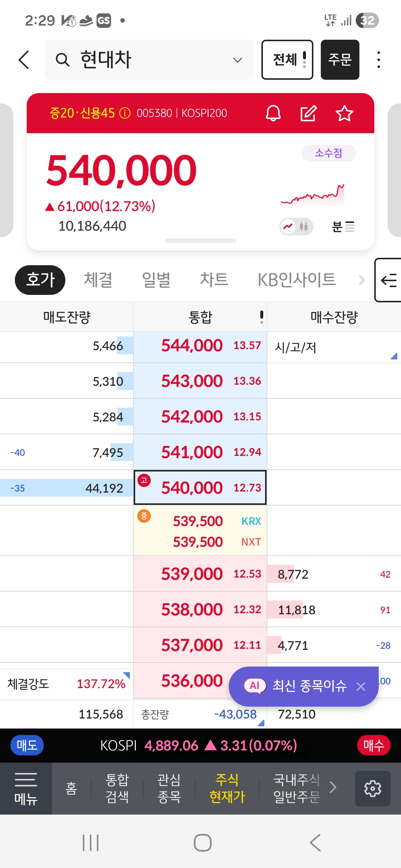Tap the three-dot more options icon
Screen dimensions: 401x868
pos(378,60)
